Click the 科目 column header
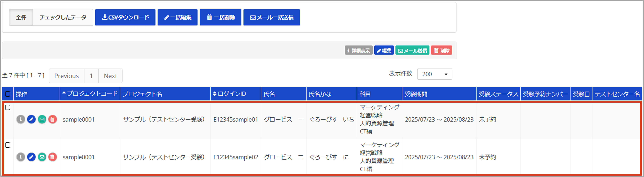 coord(380,94)
